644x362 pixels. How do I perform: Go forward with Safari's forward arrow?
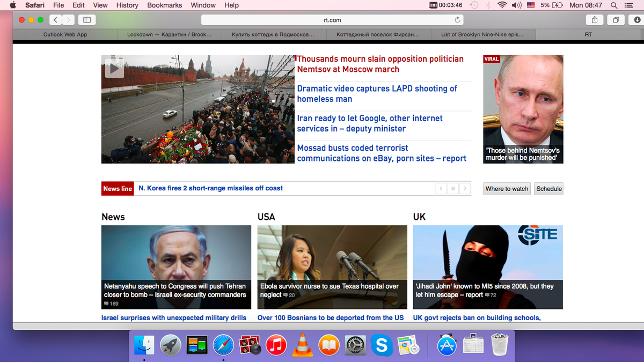(x=69, y=20)
